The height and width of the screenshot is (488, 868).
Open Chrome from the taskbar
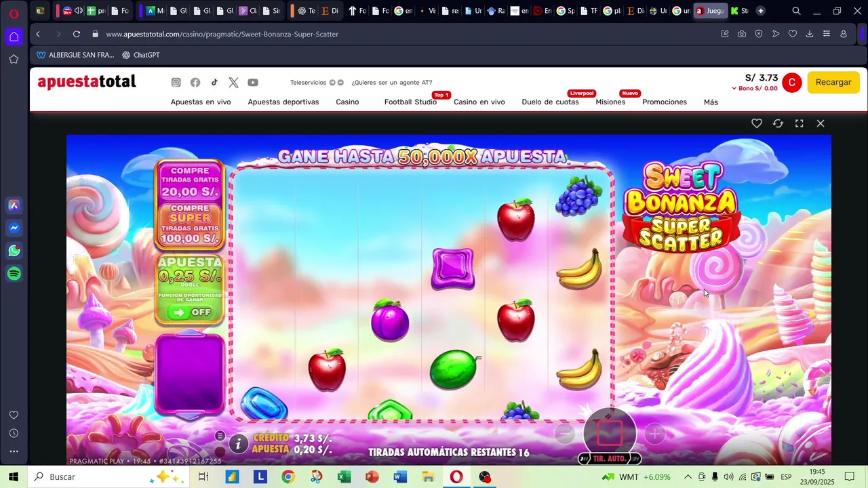(288, 476)
